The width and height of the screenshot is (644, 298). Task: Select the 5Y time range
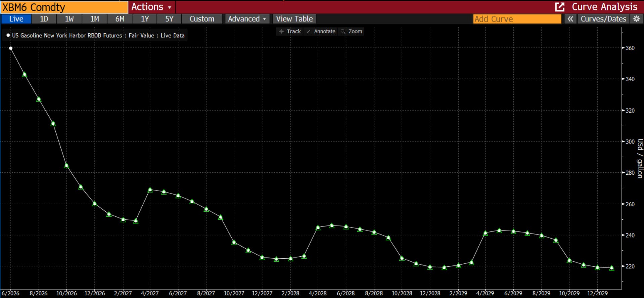click(169, 19)
